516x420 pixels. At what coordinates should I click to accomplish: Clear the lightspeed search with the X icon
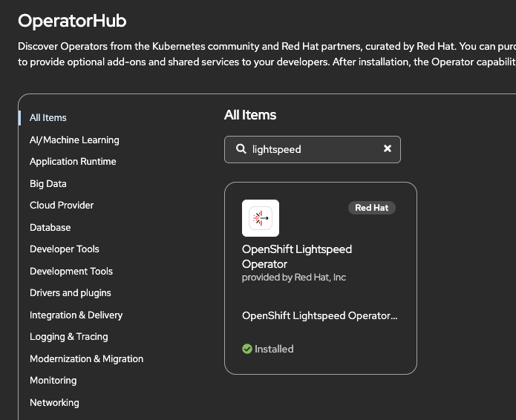[388, 148]
